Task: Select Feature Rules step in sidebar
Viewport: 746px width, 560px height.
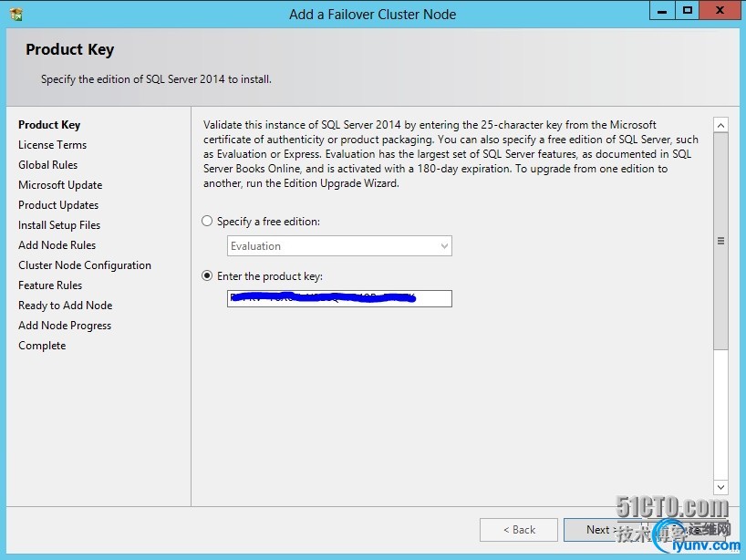Action: [50, 285]
